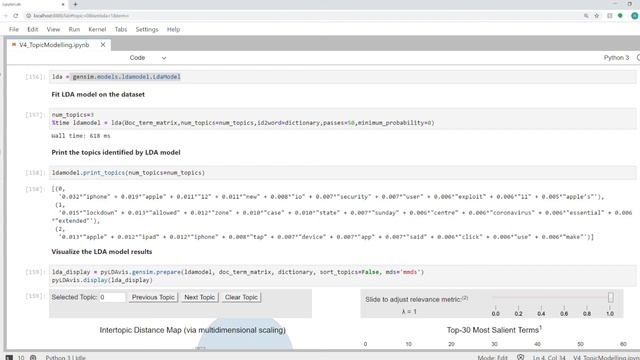Image resolution: width=640 pixels, height=360 pixels.
Task: Open the Kernel menu
Action: (97, 29)
